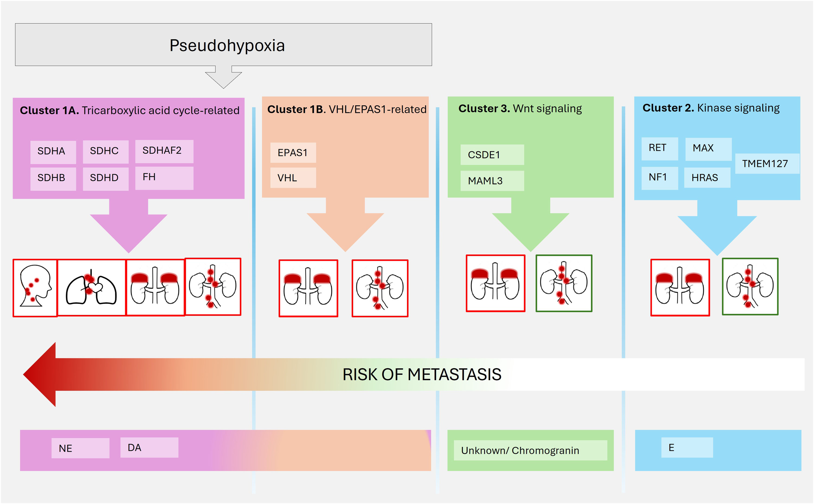The height and width of the screenshot is (504, 814).
Task: Click the EPAS1 gene box
Action: click(293, 153)
